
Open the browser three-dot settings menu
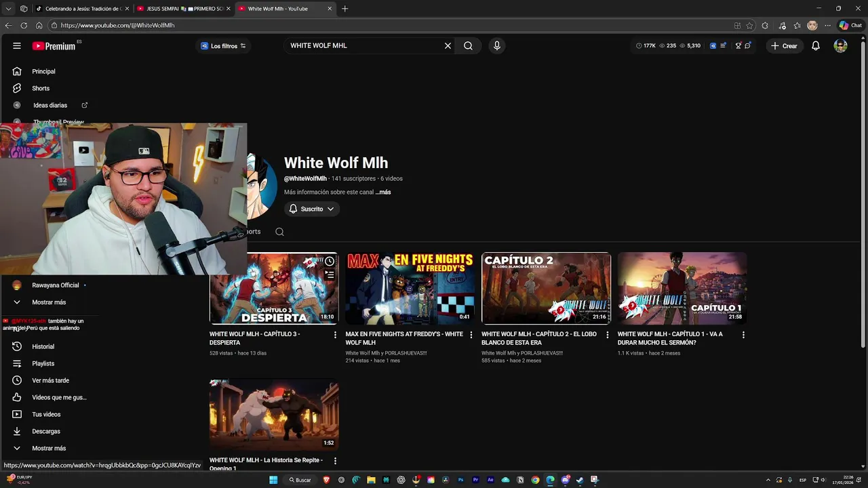pos(827,25)
